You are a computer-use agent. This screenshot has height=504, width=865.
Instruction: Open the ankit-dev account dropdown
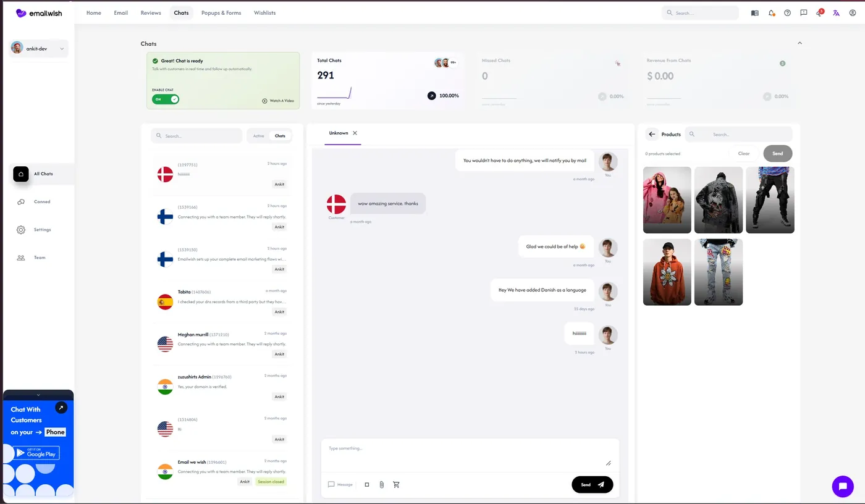(x=38, y=48)
